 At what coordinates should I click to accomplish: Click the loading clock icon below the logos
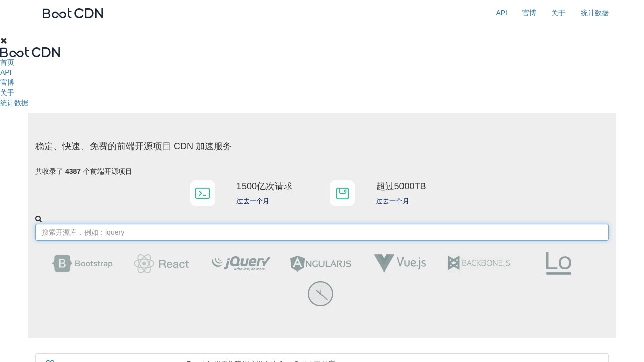(x=320, y=293)
